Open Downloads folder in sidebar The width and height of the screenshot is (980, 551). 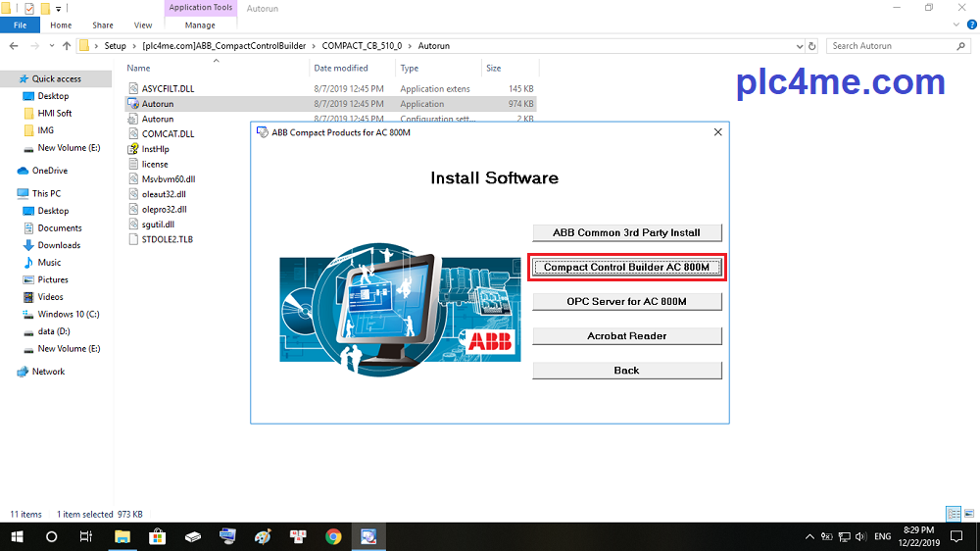(59, 245)
